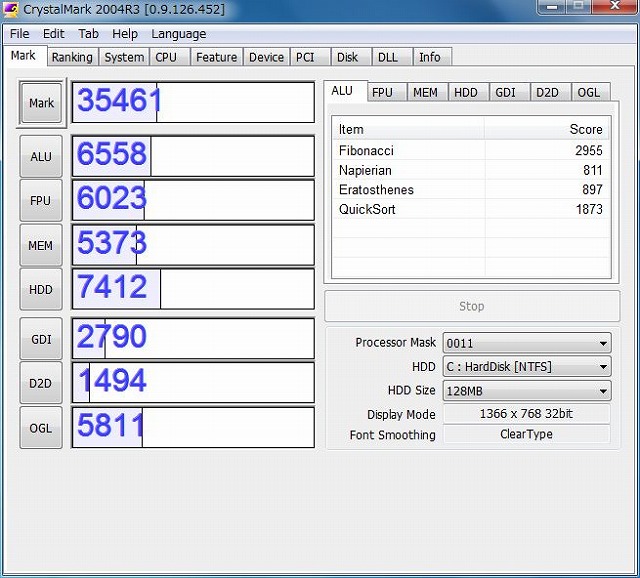Close the CrystalMark window
The image size is (640, 578).
click(615, 7)
